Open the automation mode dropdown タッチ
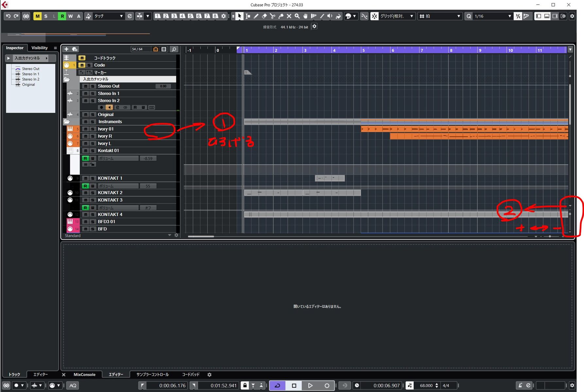 [x=109, y=16]
